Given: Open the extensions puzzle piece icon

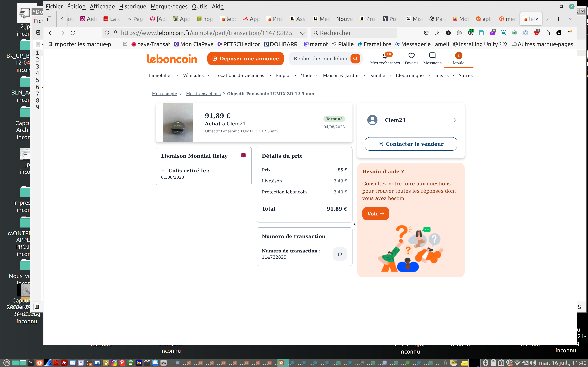Looking at the screenshot, I should pos(548,33).
